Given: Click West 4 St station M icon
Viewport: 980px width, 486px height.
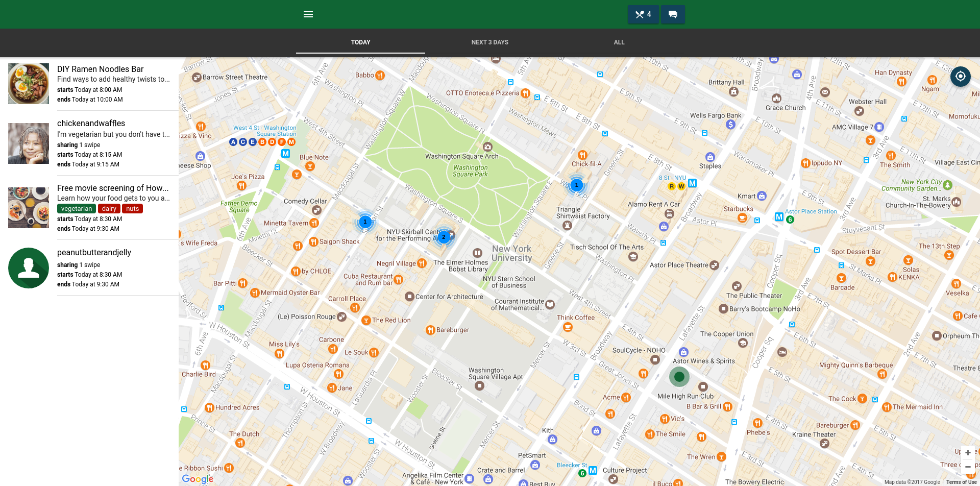Looking at the screenshot, I should tap(285, 153).
